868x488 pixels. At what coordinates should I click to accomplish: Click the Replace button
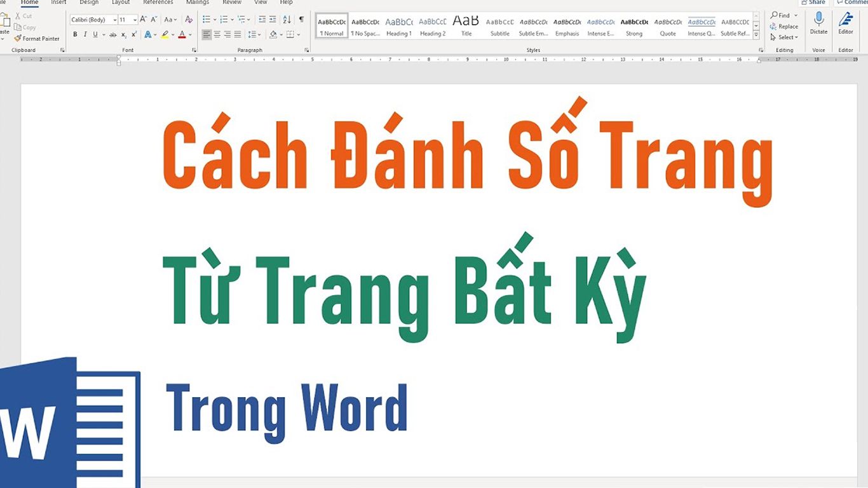pos(783,27)
